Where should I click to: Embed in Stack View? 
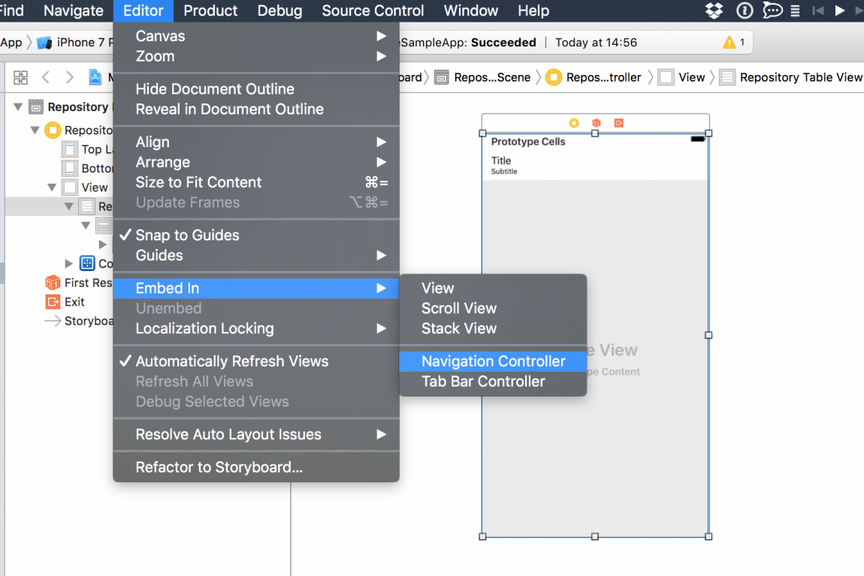tap(493, 329)
